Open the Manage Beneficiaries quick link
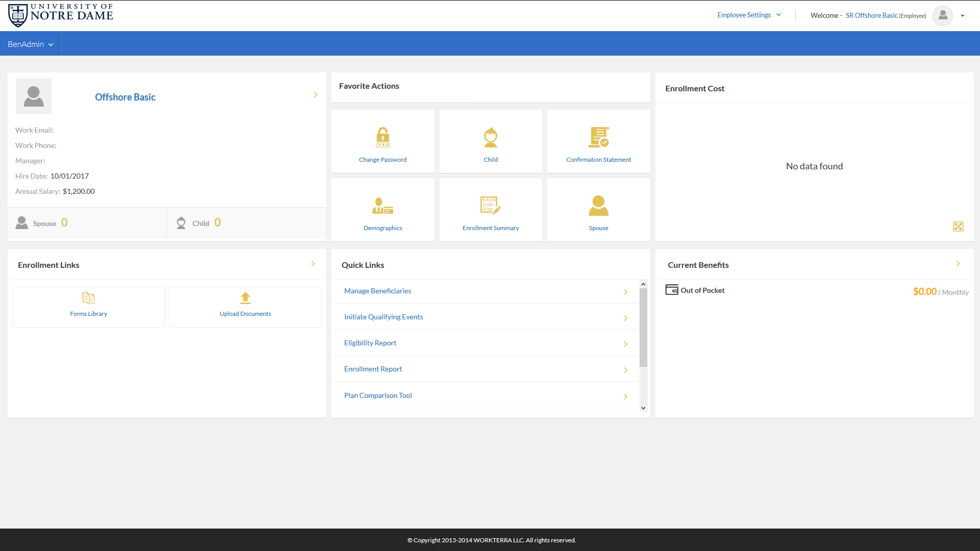The image size is (980, 551). click(378, 291)
